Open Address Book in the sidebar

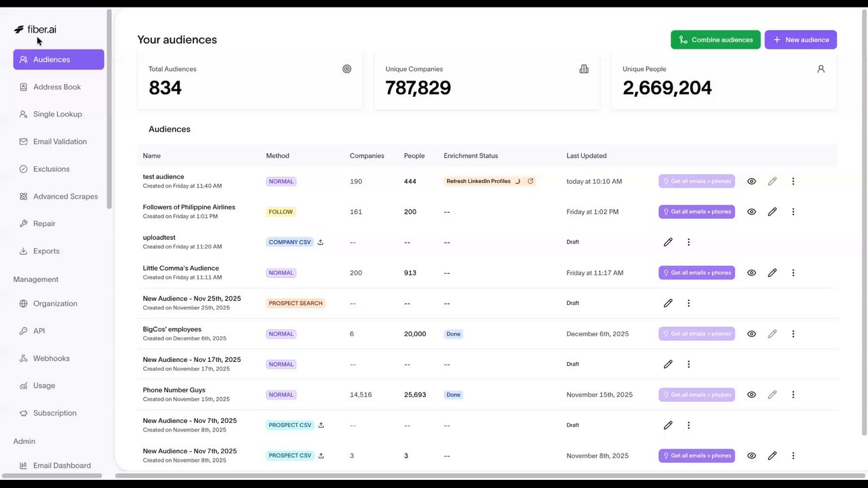58,87
